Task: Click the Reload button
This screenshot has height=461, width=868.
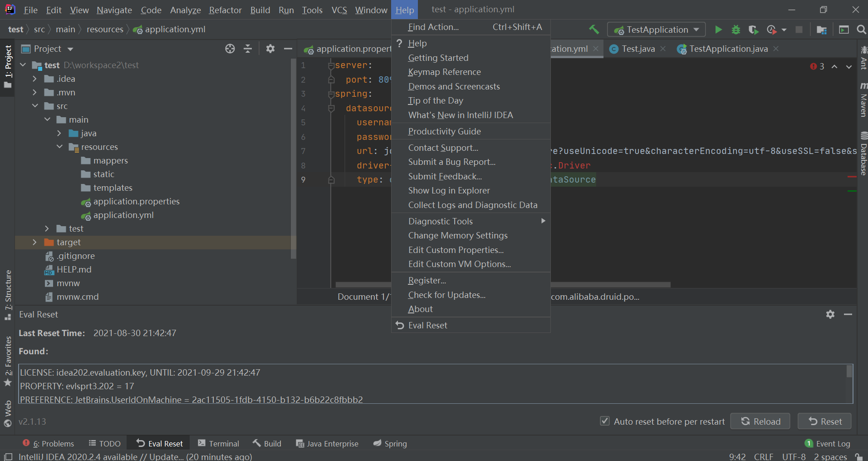Action: pyautogui.click(x=760, y=421)
